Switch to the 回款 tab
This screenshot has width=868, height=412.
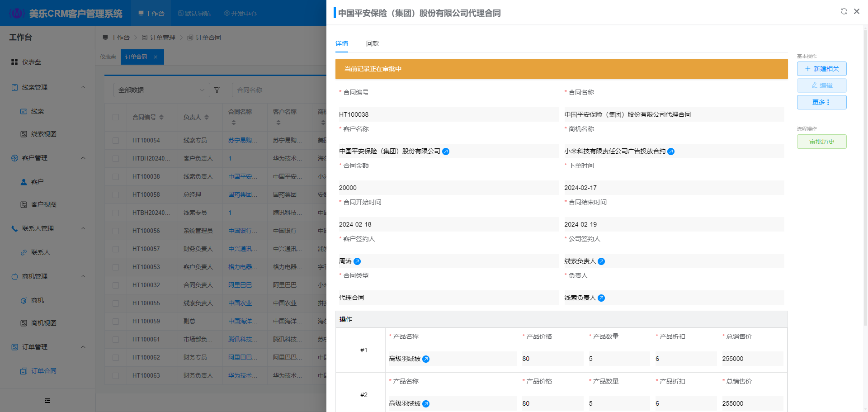(x=373, y=43)
